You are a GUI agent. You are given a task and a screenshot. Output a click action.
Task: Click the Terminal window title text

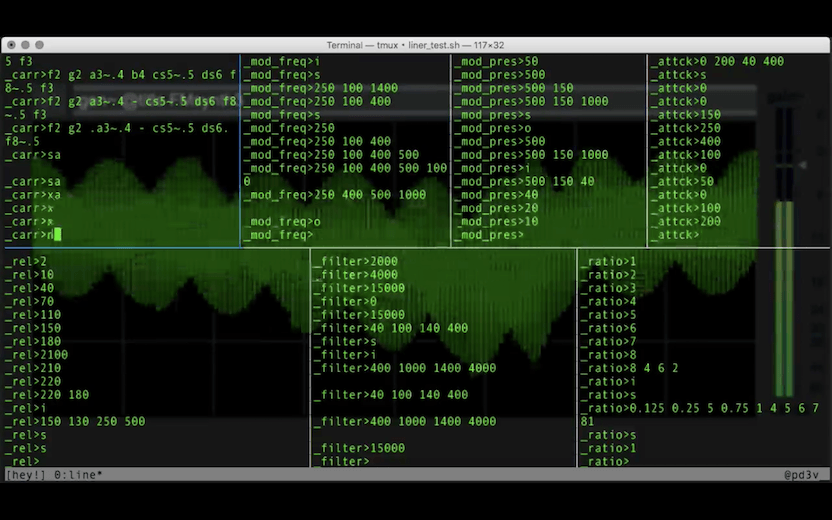415,45
